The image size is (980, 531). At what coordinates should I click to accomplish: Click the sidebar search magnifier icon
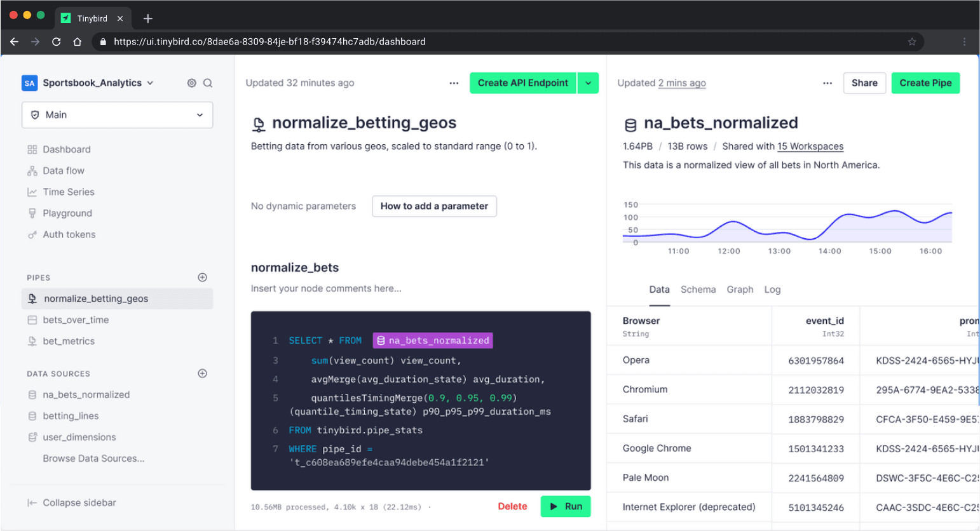pyautogui.click(x=208, y=83)
